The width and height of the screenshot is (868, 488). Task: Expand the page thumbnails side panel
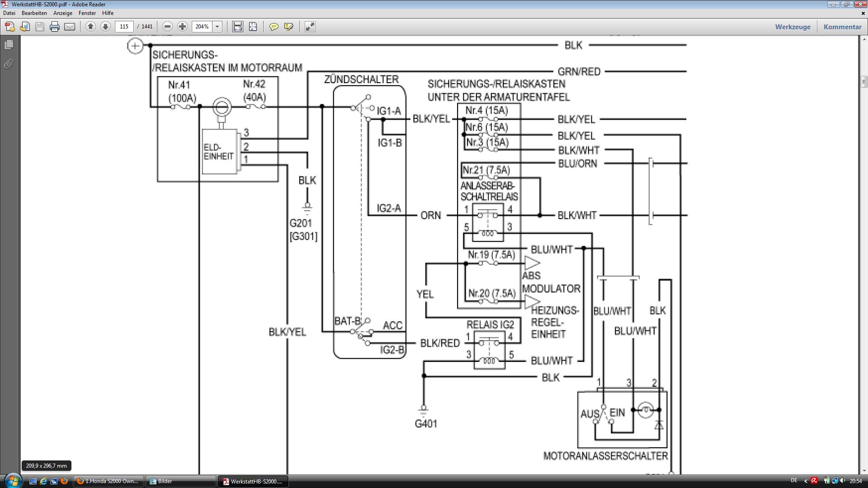click(9, 45)
